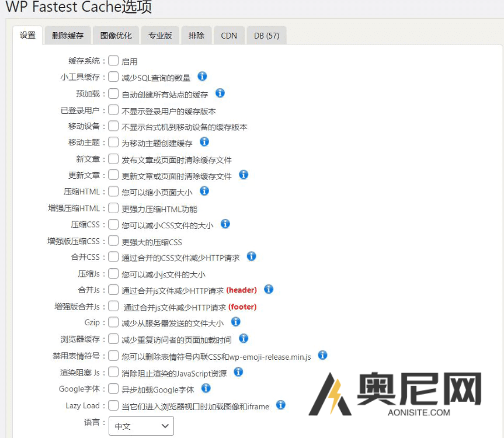504x438 pixels.
Task: Open info icon for Google字体 option
Action: [206, 388]
